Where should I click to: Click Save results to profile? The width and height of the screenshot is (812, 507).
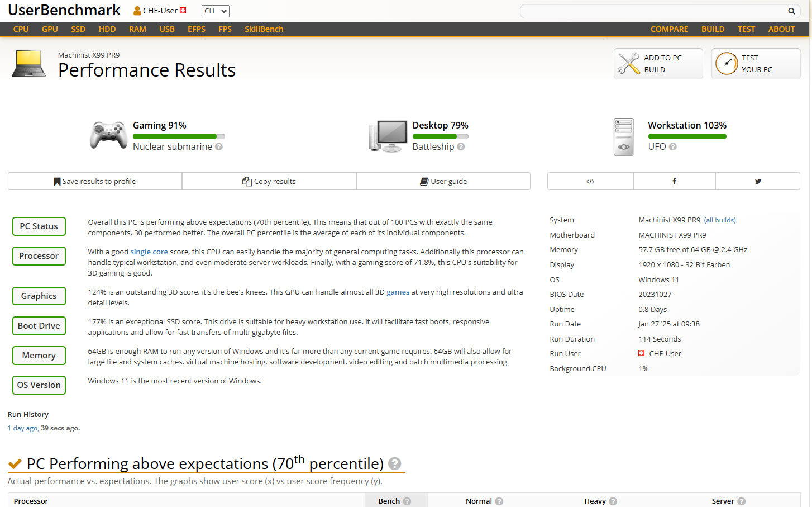[95, 181]
